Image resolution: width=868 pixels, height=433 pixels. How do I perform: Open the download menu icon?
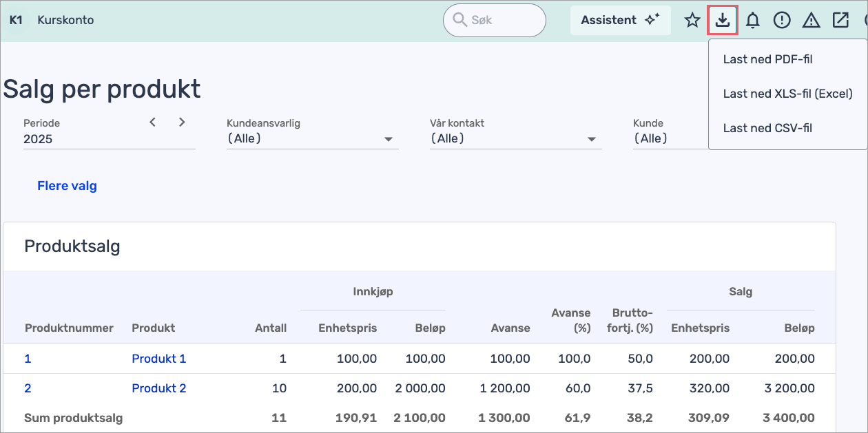pyautogui.click(x=723, y=20)
